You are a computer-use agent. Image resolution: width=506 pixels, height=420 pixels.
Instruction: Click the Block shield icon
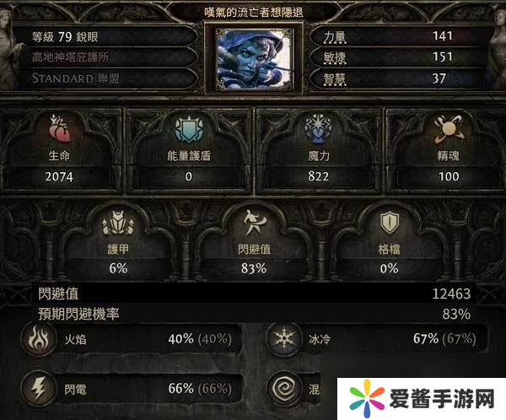pos(390,223)
